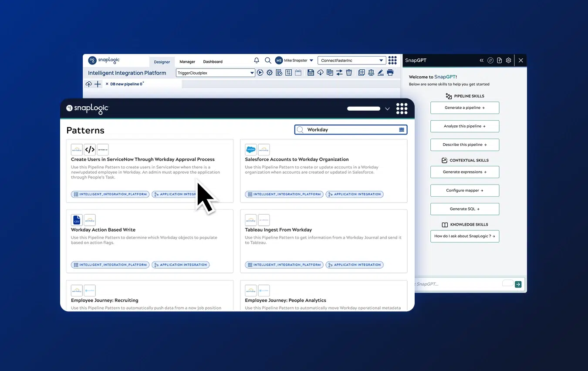
Task: Click the execute pipeline play icon
Action: tap(260, 73)
